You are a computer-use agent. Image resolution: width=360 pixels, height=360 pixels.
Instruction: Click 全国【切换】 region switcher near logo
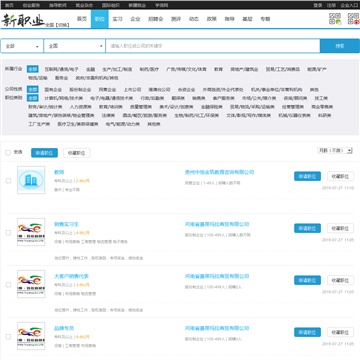pyautogui.click(x=58, y=25)
